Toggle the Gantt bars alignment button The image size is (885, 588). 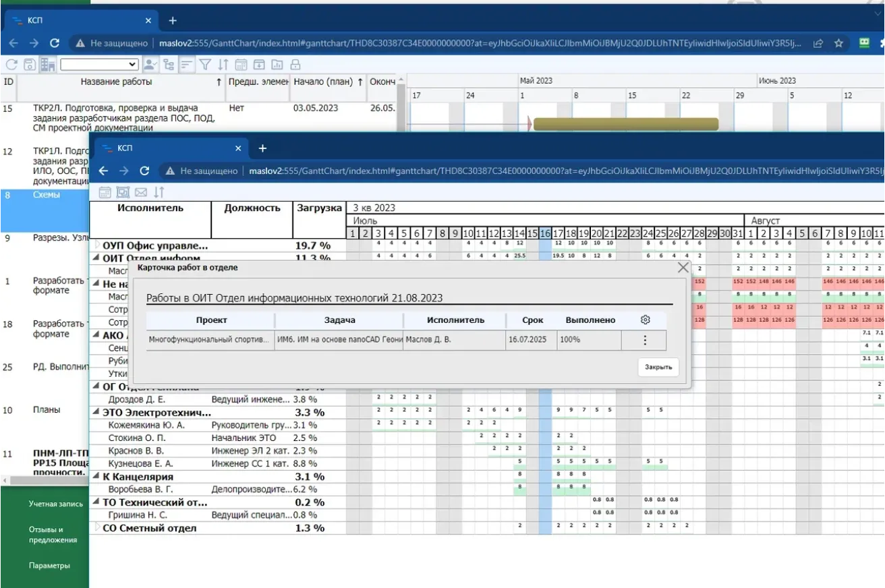[x=187, y=65]
